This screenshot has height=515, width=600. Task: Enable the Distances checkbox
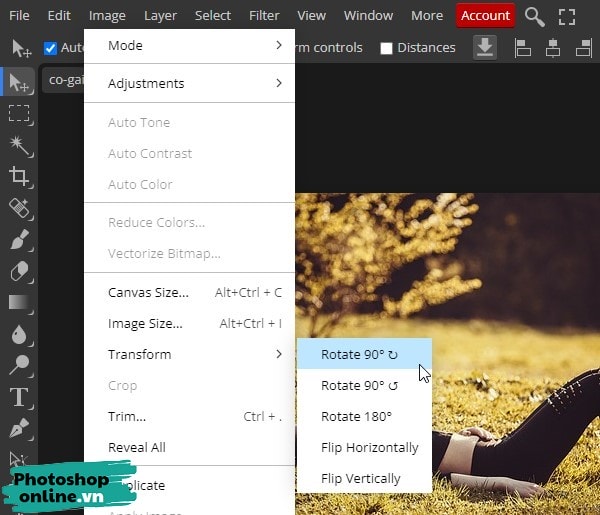[x=386, y=48]
